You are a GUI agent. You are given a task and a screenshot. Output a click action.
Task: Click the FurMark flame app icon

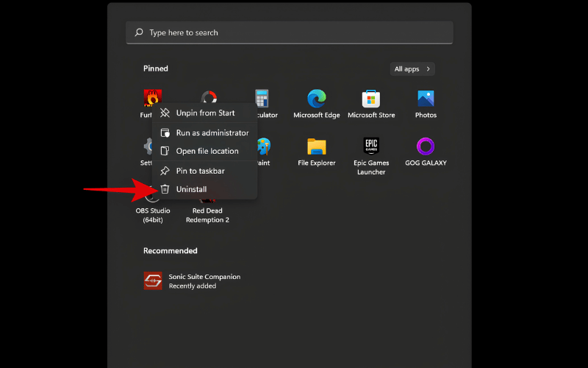153,96
